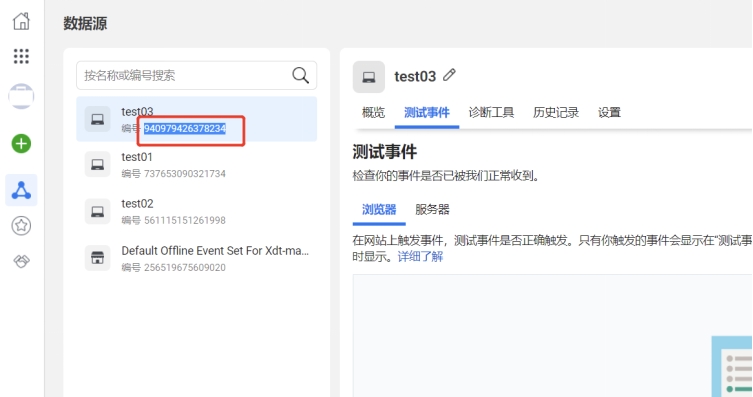Click the test03 header pixel icon
Screen dimensions: 753x397
(369, 77)
